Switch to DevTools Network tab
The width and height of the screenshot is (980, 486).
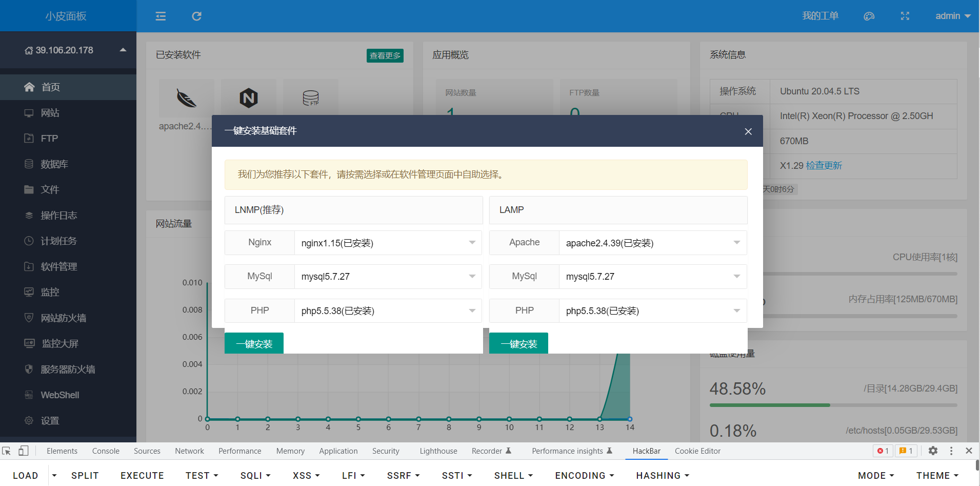coord(189,451)
